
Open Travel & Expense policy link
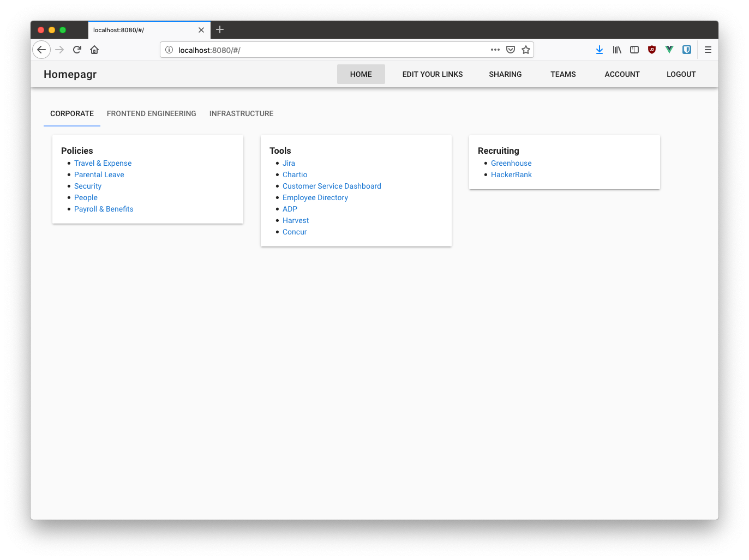pyautogui.click(x=103, y=163)
